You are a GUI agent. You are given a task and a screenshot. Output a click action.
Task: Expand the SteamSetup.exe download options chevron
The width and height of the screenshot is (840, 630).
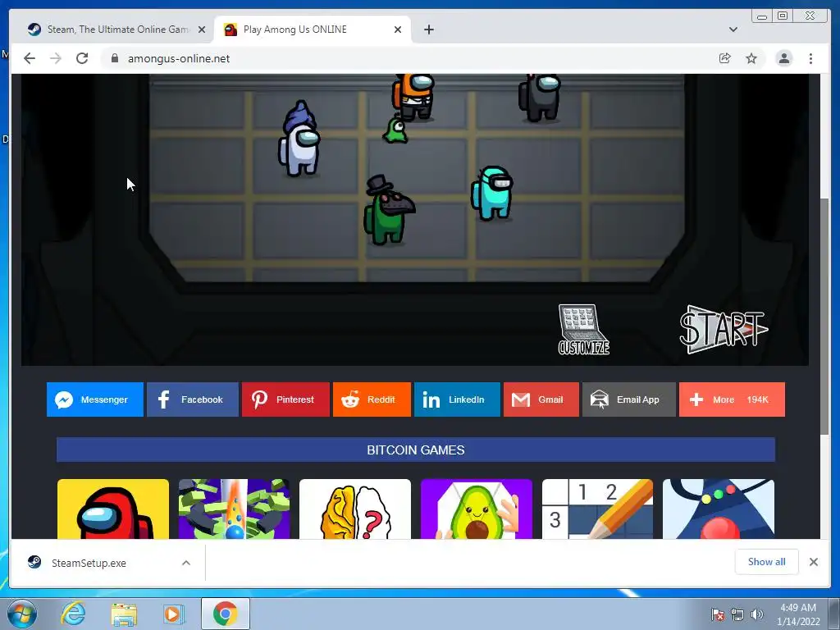tap(186, 563)
